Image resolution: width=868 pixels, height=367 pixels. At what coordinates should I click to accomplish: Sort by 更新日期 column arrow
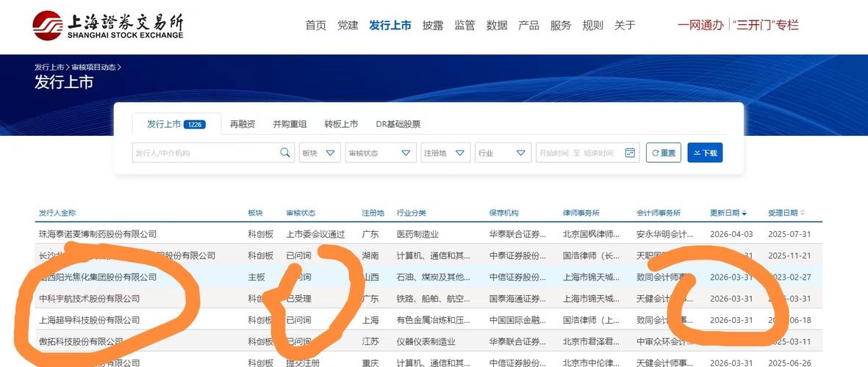coord(744,214)
